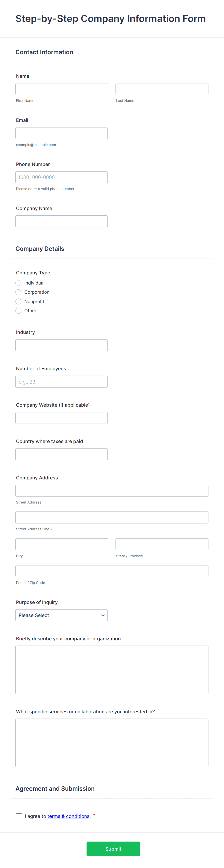Open the Purpose of Inquiry dropdown

61,615
